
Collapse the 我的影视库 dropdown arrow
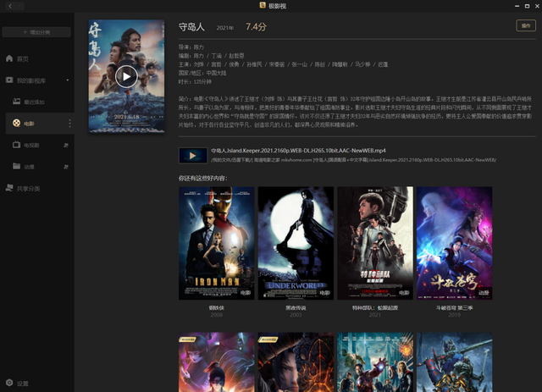68,80
